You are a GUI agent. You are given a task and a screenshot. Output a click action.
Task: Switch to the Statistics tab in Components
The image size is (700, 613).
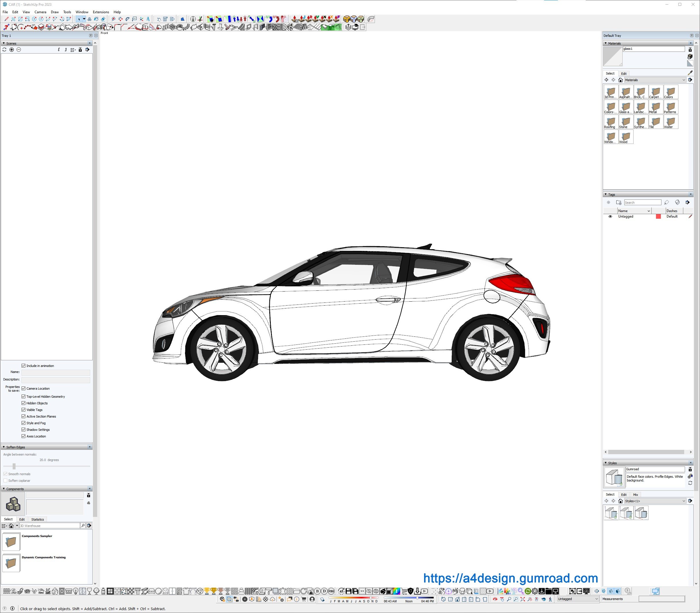(37, 519)
